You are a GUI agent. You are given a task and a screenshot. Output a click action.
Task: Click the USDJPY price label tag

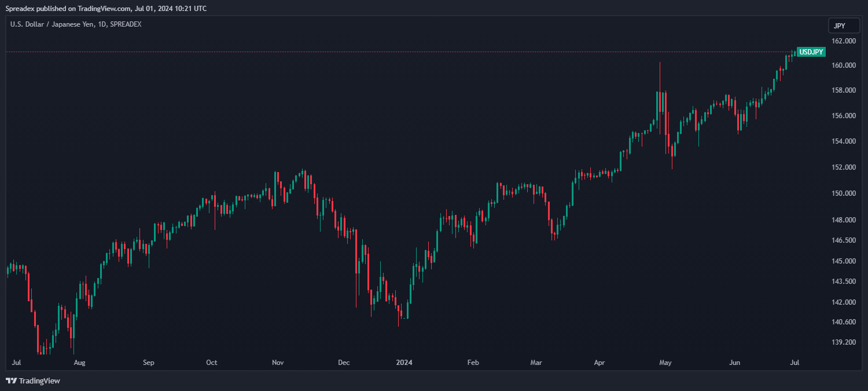pos(811,52)
